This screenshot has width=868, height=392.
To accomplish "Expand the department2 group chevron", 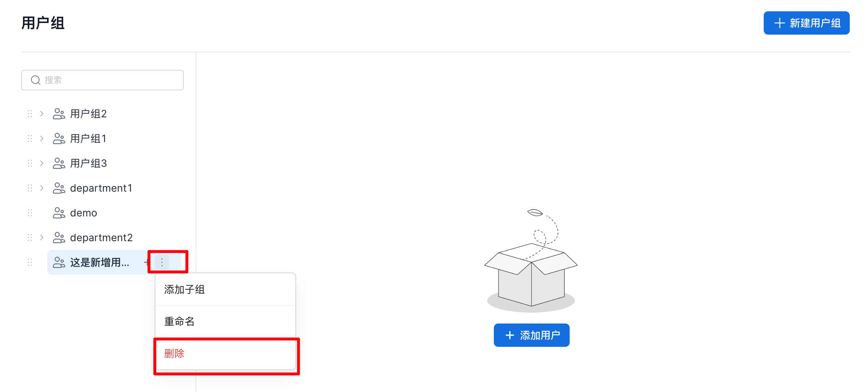I will point(42,238).
